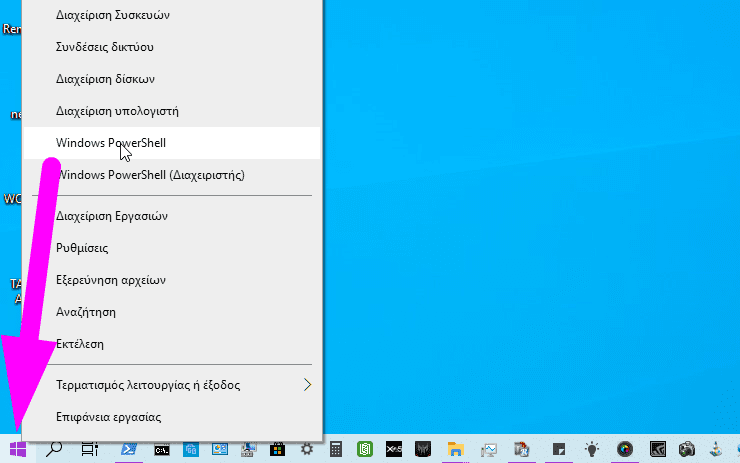This screenshot has width=740, height=463.
Task: Open Διαχείριση Εργασιών from menu
Action: [x=172, y=216]
